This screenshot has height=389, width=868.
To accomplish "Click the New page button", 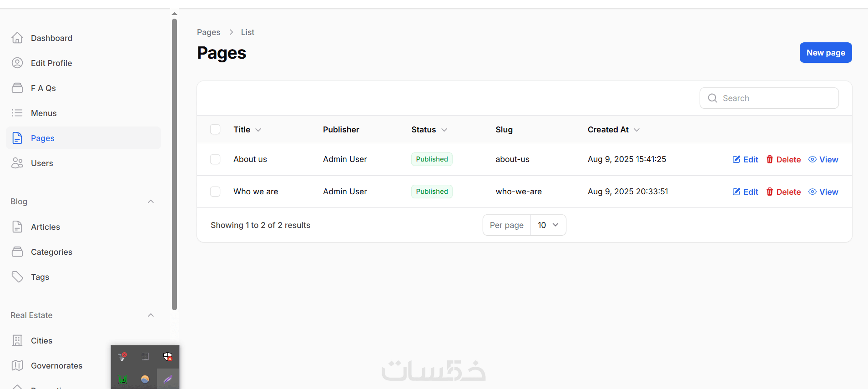I will tap(825, 53).
